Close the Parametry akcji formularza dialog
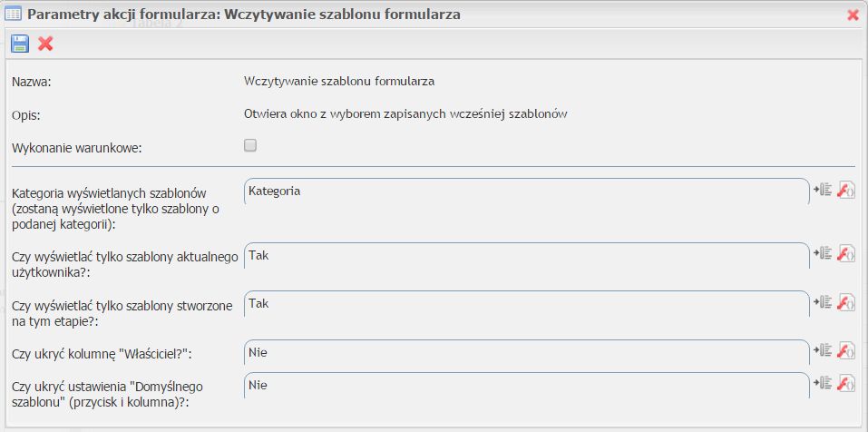Viewport: 868px width, 432px height. pyautogui.click(x=853, y=15)
